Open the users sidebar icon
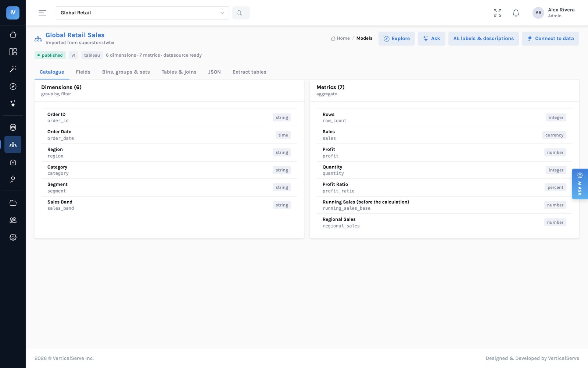 click(x=13, y=220)
